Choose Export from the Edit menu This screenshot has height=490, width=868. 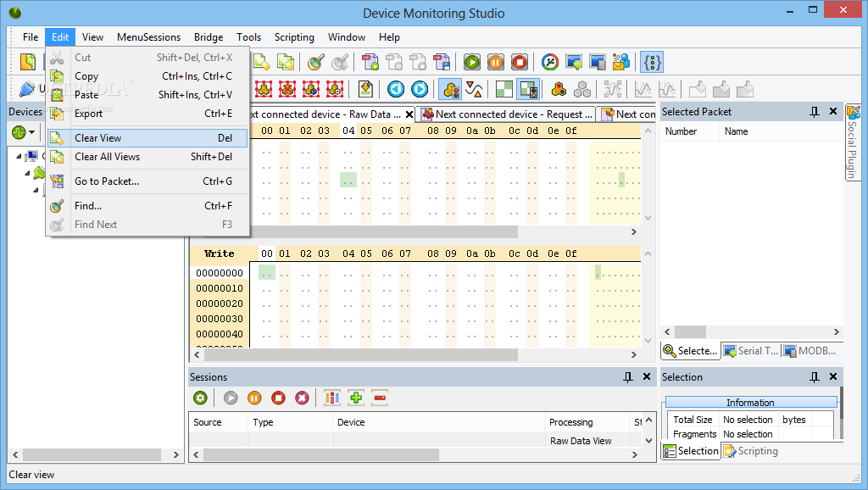coord(147,114)
